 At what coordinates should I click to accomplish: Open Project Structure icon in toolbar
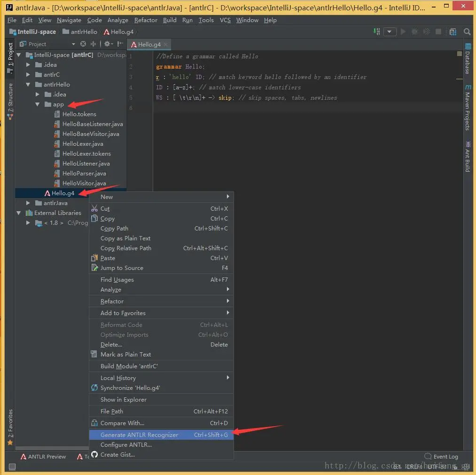pos(453,32)
